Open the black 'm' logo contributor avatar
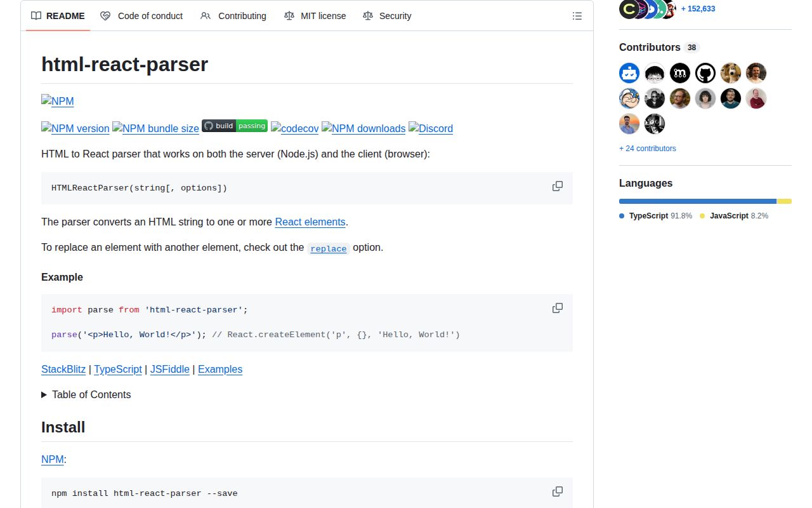This screenshot has width=812, height=508. click(x=680, y=73)
